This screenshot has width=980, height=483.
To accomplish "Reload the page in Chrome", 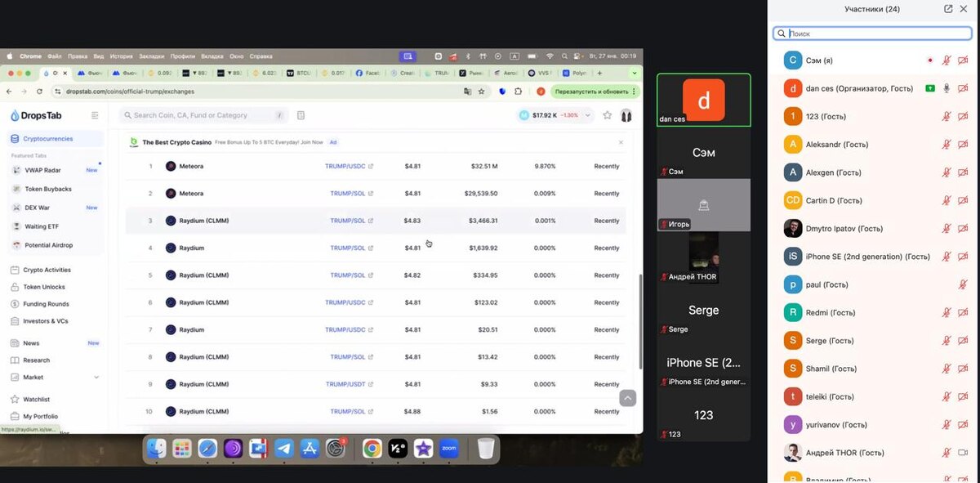I will click(x=38, y=92).
